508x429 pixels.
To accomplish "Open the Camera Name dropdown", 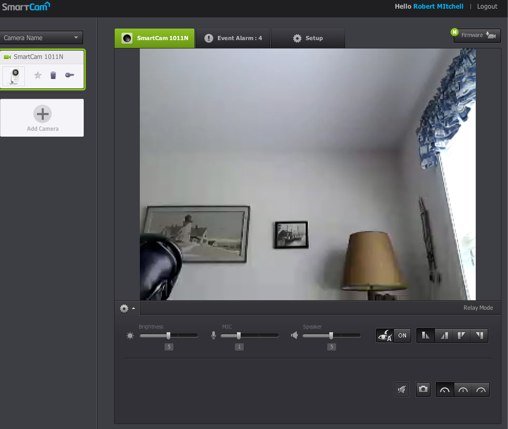I will [x=41, y=38].
